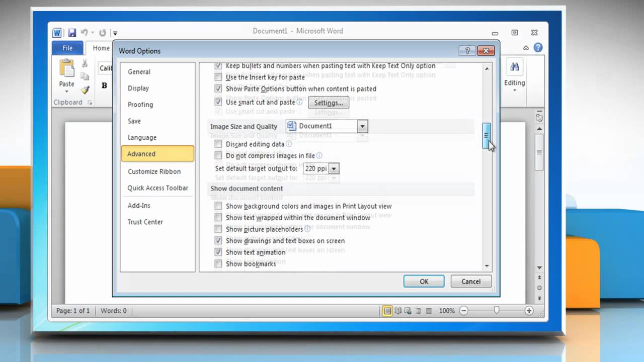Click the Cancel button
The height and width of the screenshot is (362, 644).
(x=471, y=282)
